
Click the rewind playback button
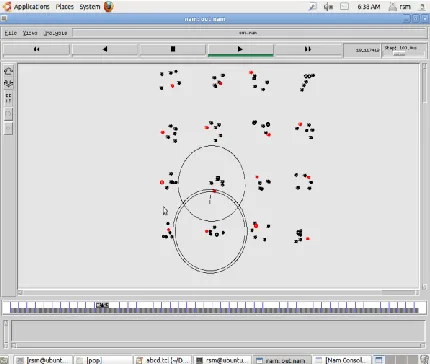[36, 49]
